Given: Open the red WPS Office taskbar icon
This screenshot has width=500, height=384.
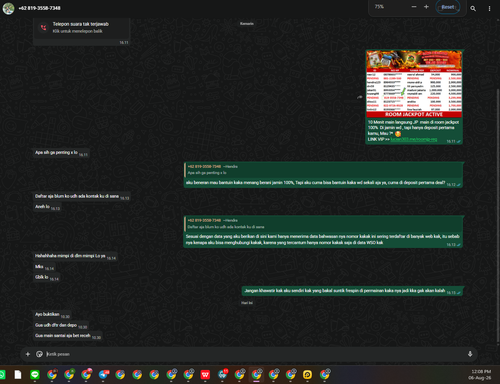Looking at the screenshot, I should (x=205, y=375).
